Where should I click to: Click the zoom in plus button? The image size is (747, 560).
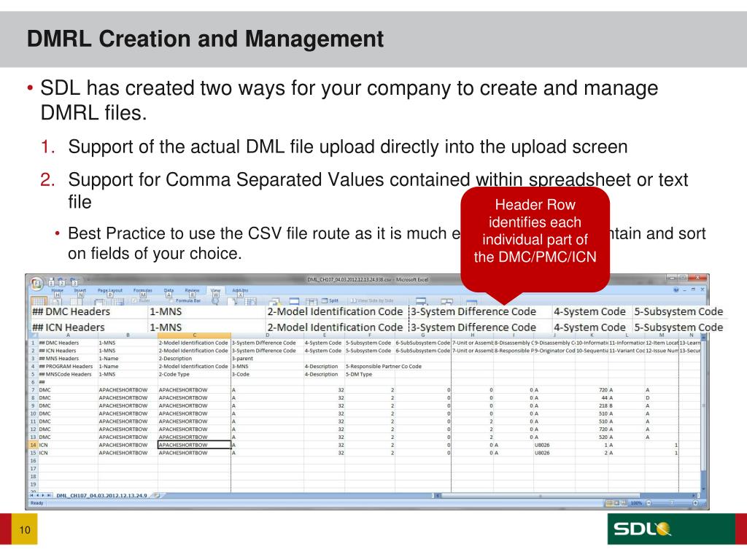click(695, 503)
